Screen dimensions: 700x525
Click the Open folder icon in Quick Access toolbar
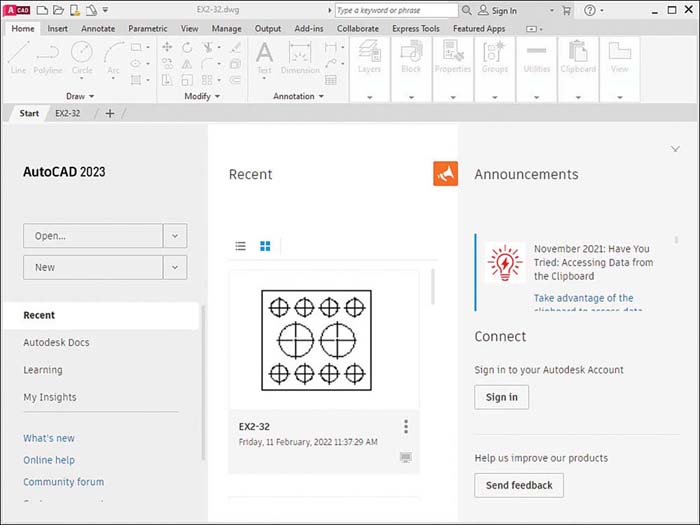click(x=58, y=10)
